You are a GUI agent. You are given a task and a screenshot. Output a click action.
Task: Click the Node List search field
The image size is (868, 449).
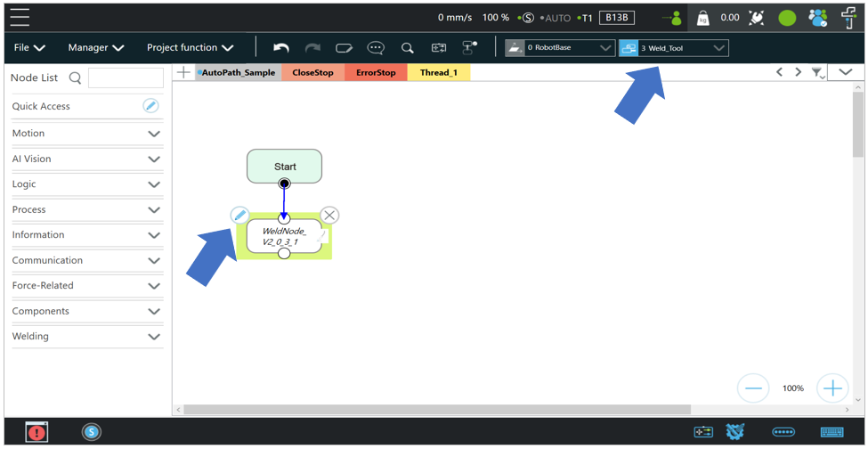(126, 78)
